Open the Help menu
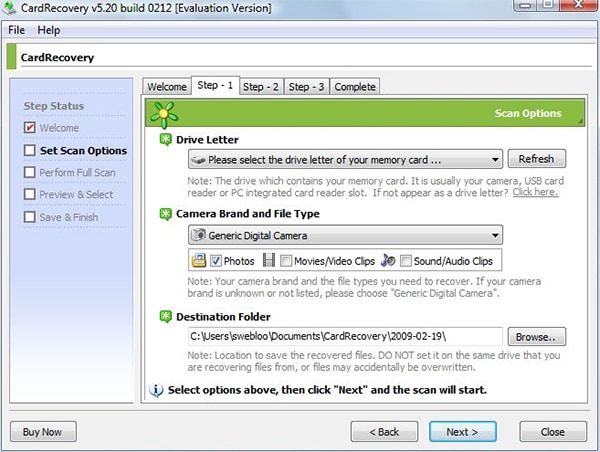 [49, 30]
